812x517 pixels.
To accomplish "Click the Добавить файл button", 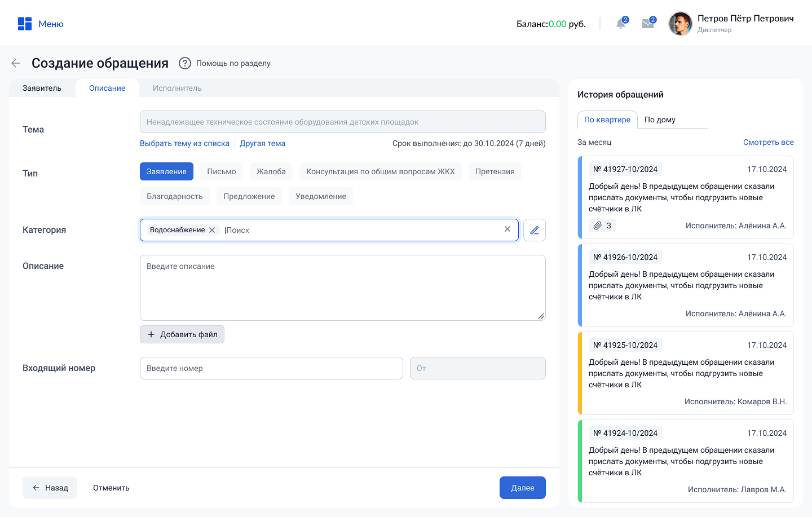I will click(x=182, y=334).
